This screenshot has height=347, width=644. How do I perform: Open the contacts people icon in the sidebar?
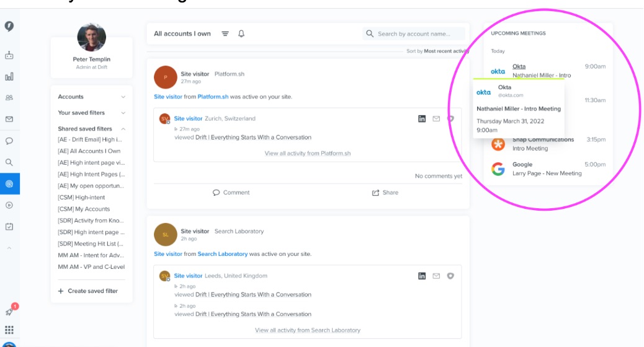pos(9,98)
